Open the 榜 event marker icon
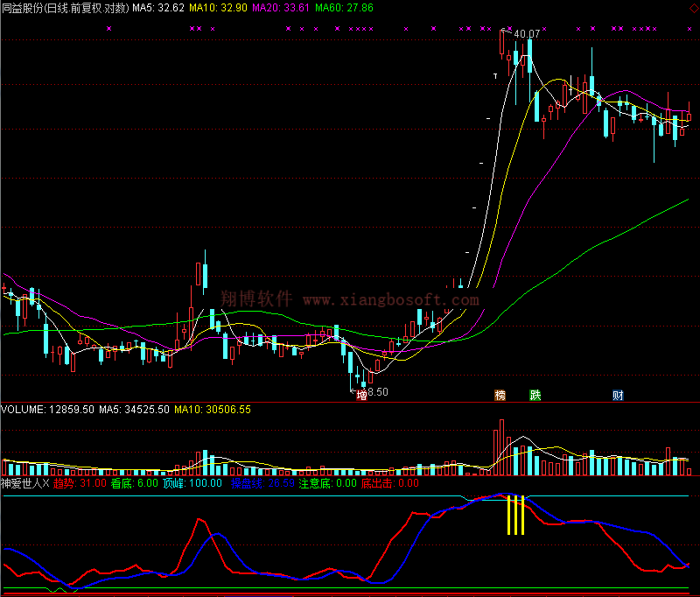 500,395
